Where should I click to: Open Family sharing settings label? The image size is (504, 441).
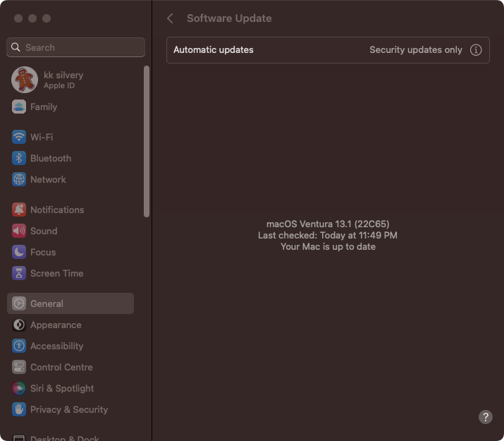(44, 107)
